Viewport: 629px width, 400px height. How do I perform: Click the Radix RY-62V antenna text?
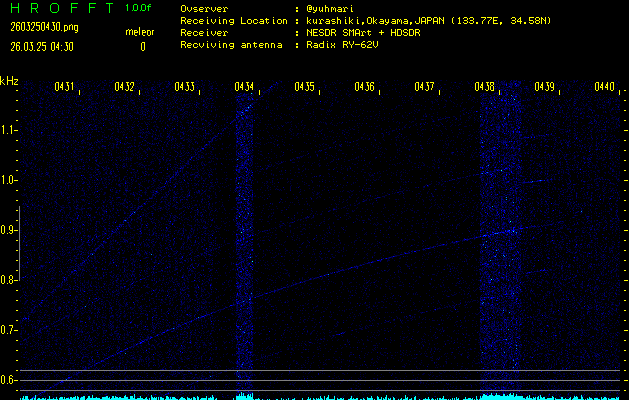(x=342, y=45)
